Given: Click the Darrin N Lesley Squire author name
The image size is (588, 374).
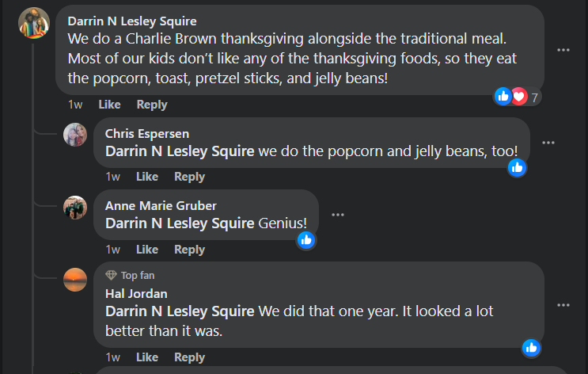Looking at the screenshot, I should (132, 21).
